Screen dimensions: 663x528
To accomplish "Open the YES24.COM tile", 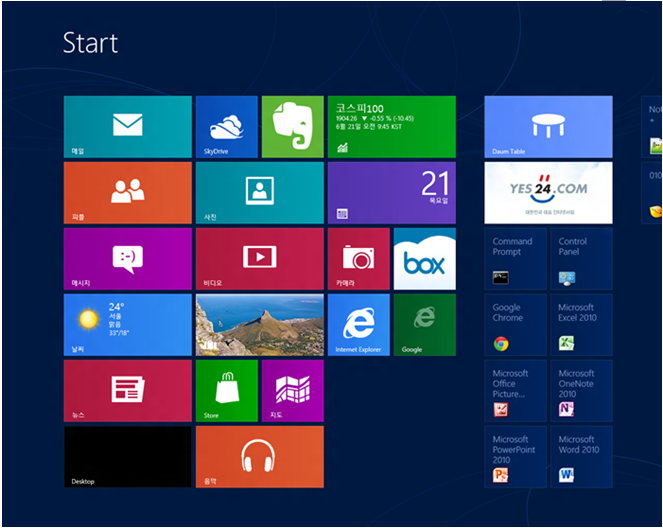I will pyautogui.click(x=548, y=193).
